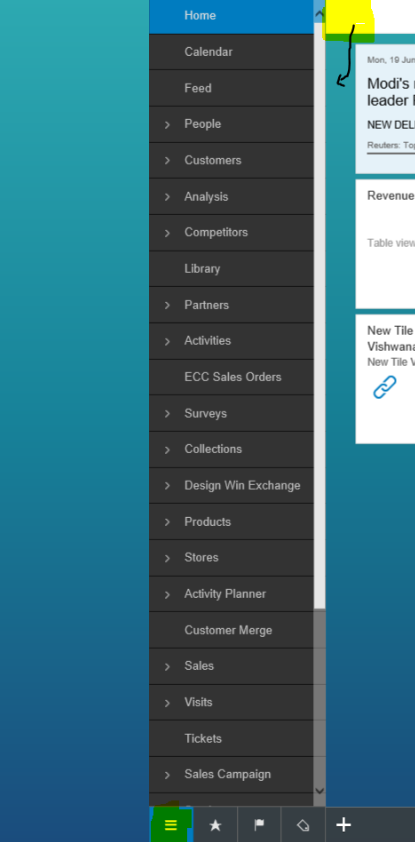415x842 pixels.
Task: Open the flags icon in bottom toolbar
Action: coord(259,825)
